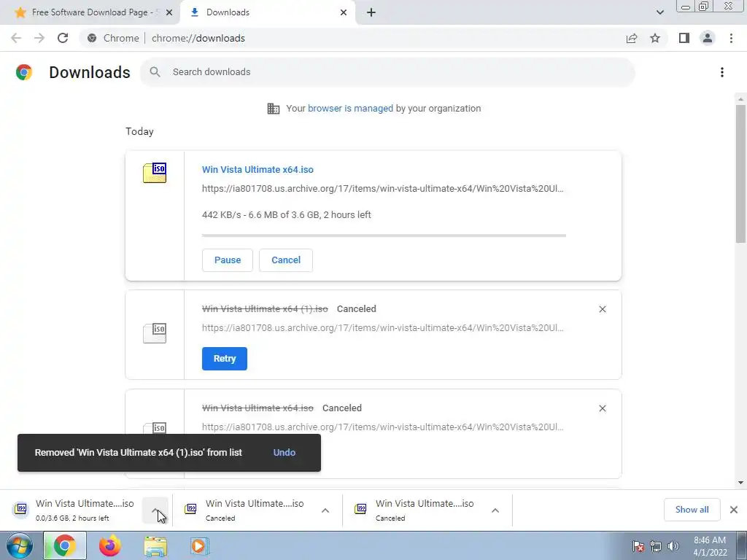Click the grayed ISO icon of 'x64 (1).iso'
The width and height of the screenshot is (747, 560).
[x=155, y=332]
